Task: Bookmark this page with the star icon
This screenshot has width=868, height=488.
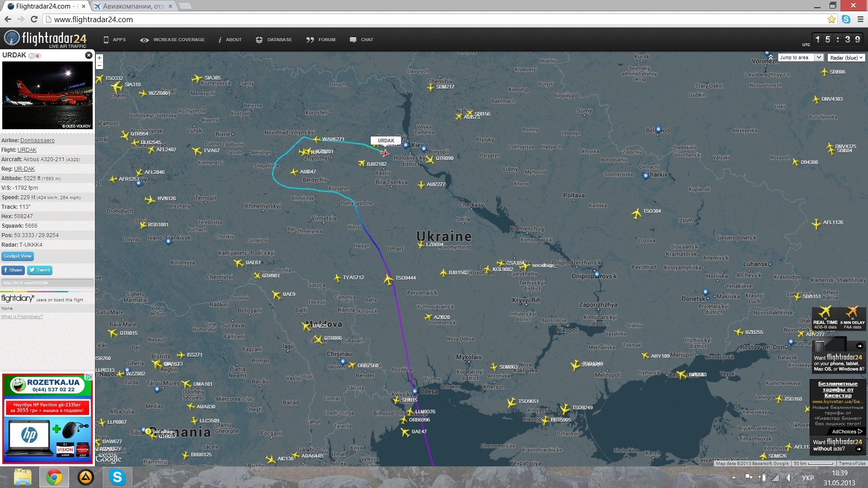Action: click(831, 19)
